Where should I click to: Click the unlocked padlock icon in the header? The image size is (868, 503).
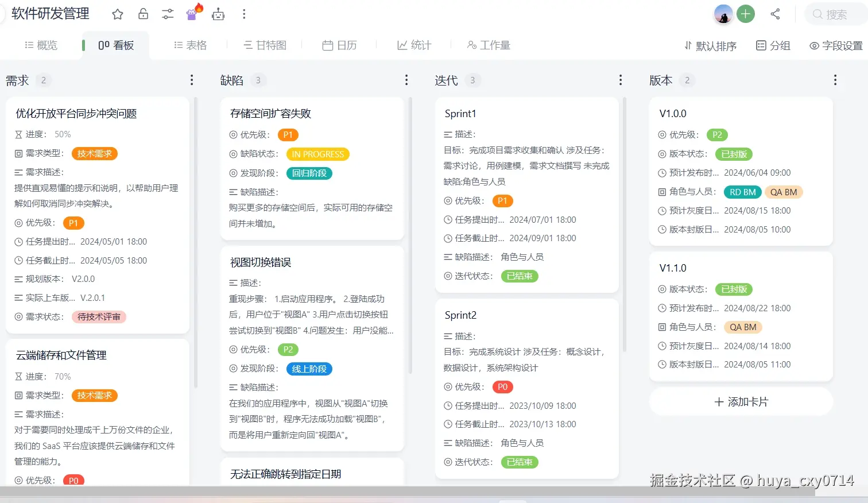point(143,14)
